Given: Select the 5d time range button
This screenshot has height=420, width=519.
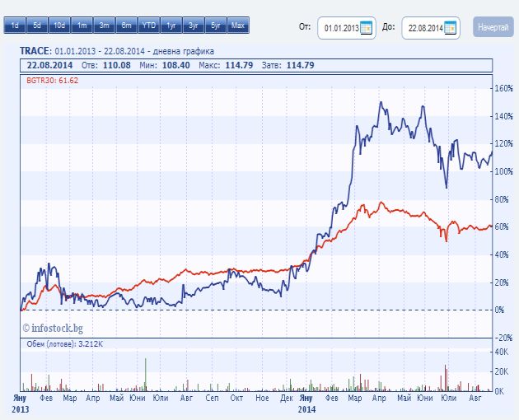Looking at the screenshot, I should (x=37, y=26).
